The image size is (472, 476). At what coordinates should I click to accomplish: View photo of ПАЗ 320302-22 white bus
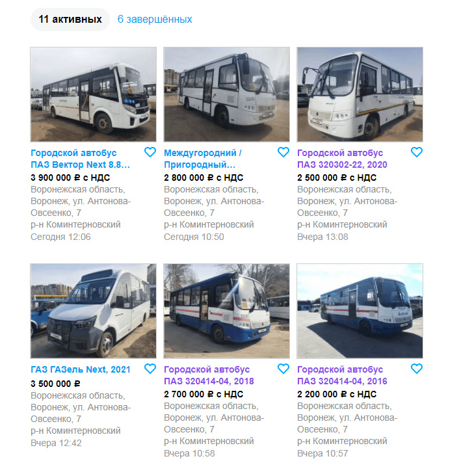click(x=360, y=94)
